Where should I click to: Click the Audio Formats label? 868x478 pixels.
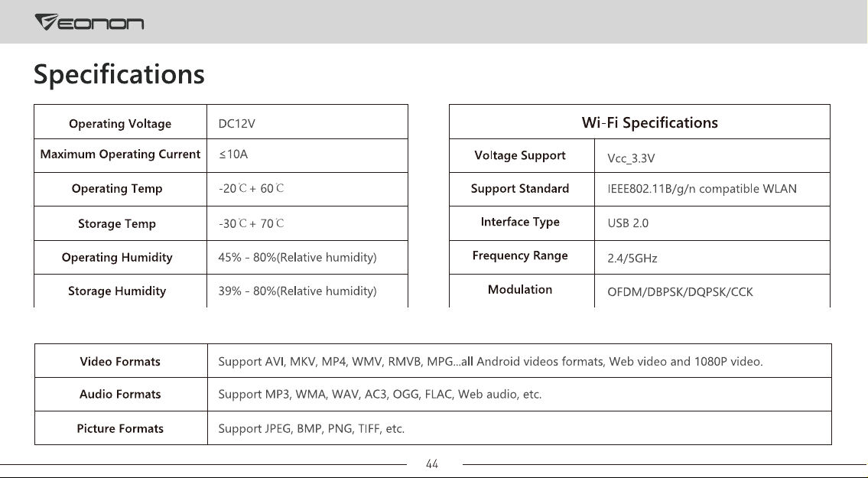[x=120, y=395]
